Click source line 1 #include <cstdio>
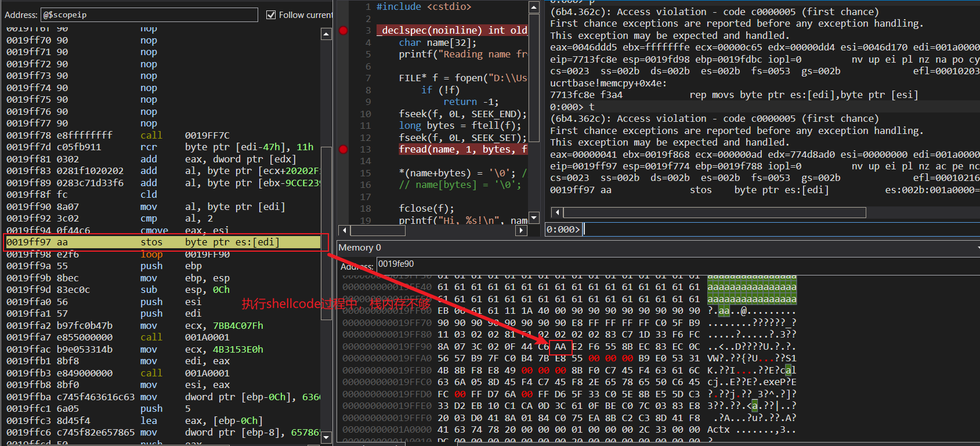The width and height of the screenshot is (980, 446). [x=424, y=6]
